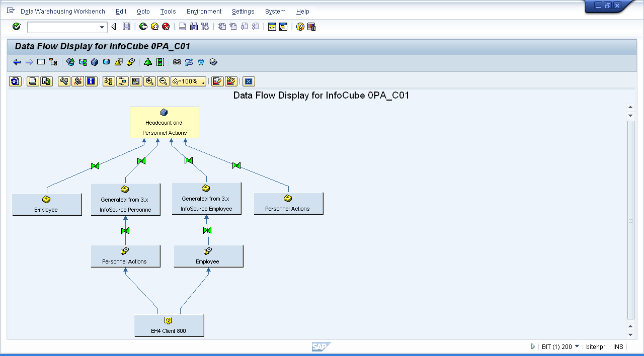Open the Settings menu
Screen dimensions: 644x356
(243, 12)
